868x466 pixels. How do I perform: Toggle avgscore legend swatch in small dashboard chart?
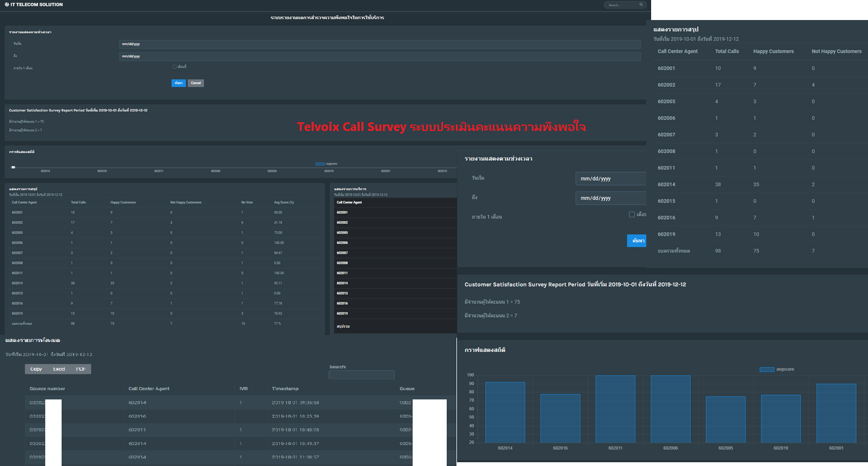click(320, 163)
